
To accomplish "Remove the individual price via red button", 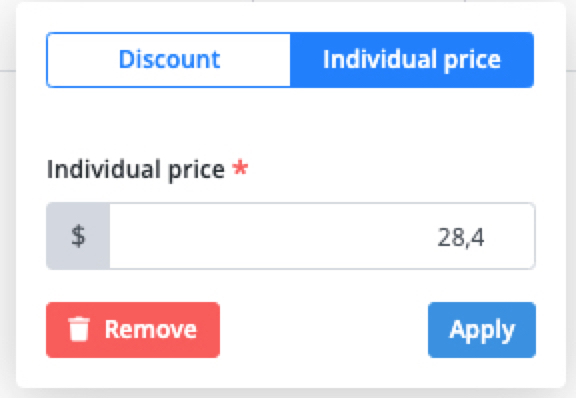I will [x=133, y=330].
